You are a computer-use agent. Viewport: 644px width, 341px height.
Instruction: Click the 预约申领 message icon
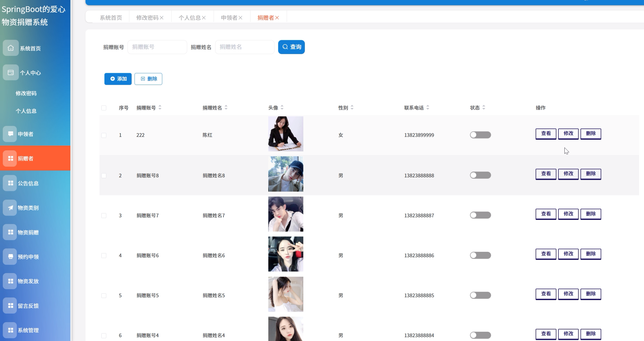coord(10,256)
